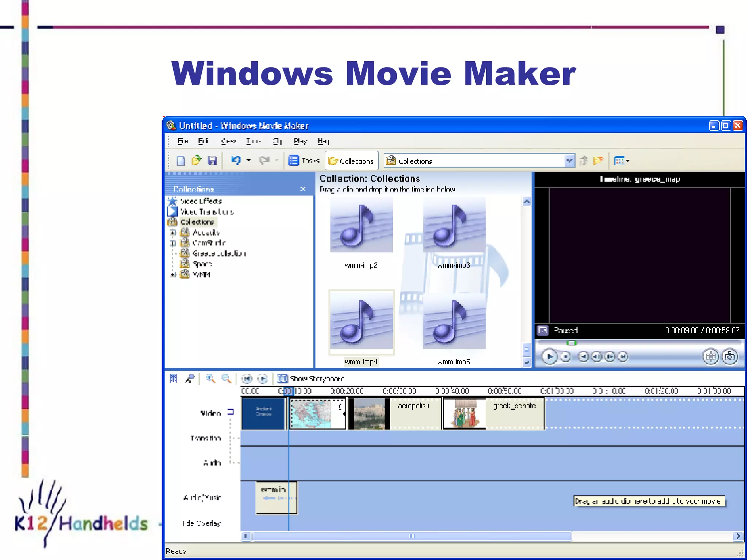This screenshot has width=747, height=560.
Task: Expand the WMM collection tree node
Action: coord(173,275)
